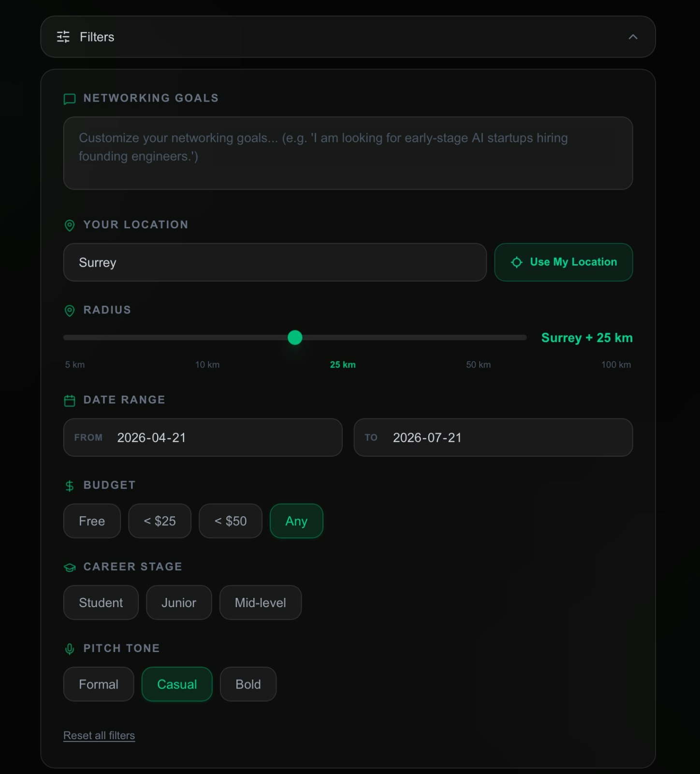Open the To date field 2026-07-21
The width and height of the screenshot is (700, 774).
tap(493, 437)
